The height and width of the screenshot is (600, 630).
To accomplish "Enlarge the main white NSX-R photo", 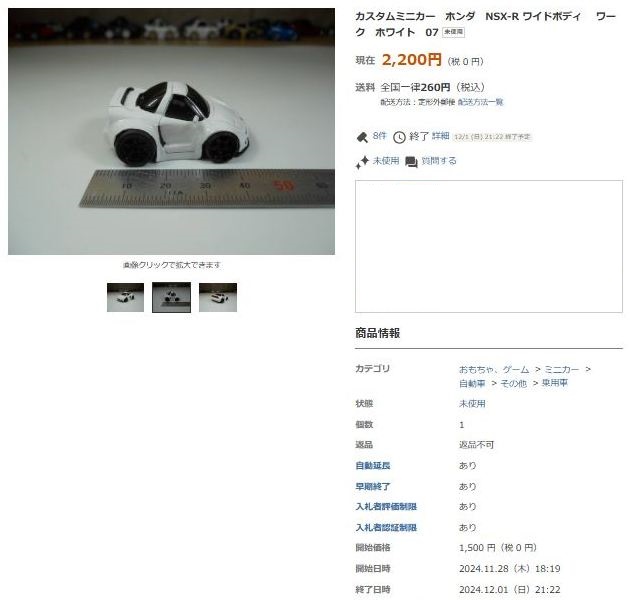I will (x=171, y=131).
